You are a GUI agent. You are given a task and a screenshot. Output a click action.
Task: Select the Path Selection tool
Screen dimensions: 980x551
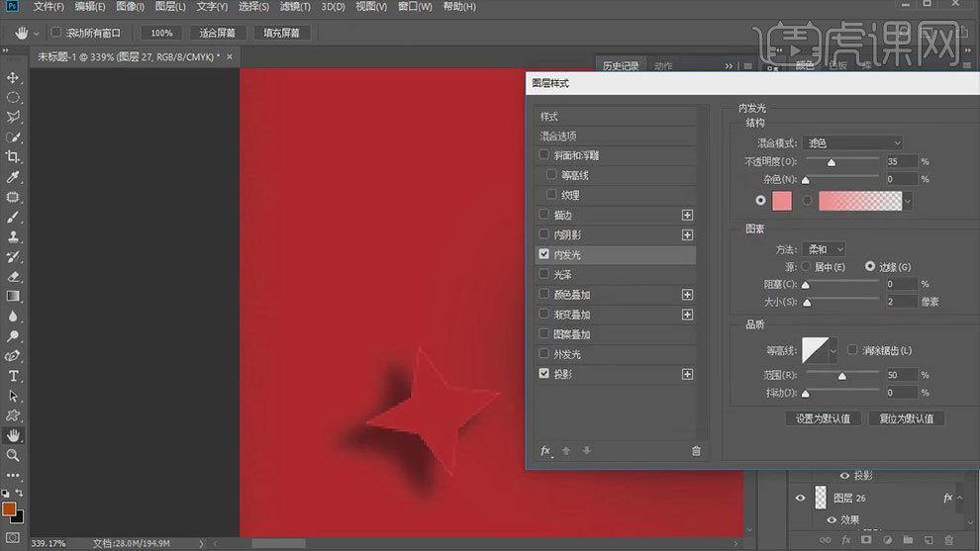(x=13, y=396)
